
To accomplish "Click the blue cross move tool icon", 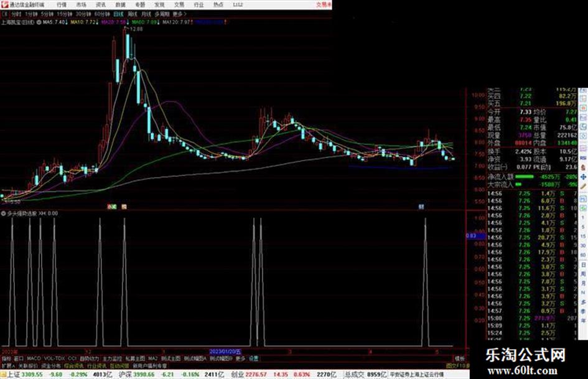I will point(583,177).
